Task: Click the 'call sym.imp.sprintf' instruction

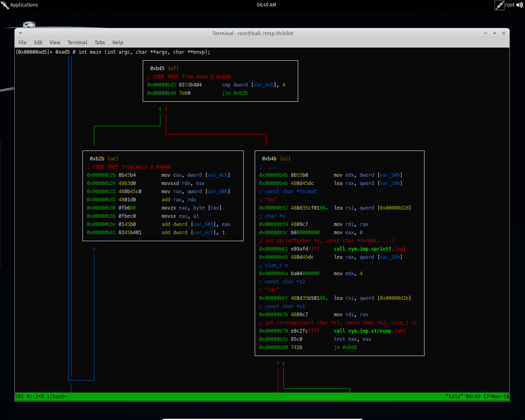Action: coord(363,249)
